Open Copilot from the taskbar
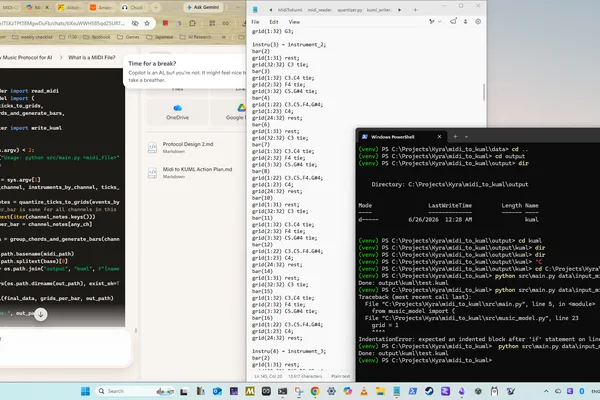Image resolution: width=600 pixels, height=400 pixels. tap(347, 391)
